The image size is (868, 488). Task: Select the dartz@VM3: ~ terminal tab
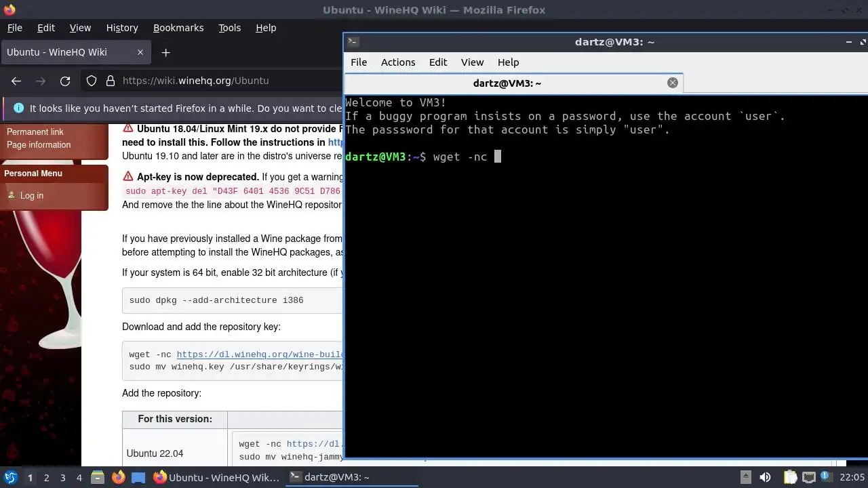tap(514, 83)
